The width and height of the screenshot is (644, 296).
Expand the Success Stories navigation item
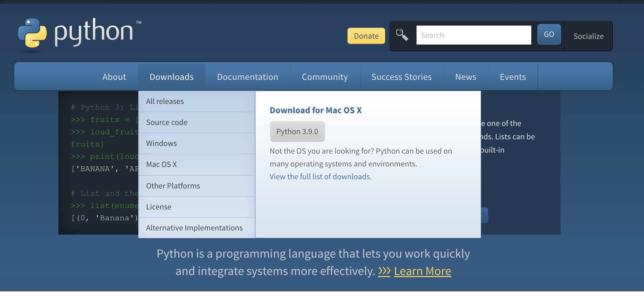[x=401, y=77]
